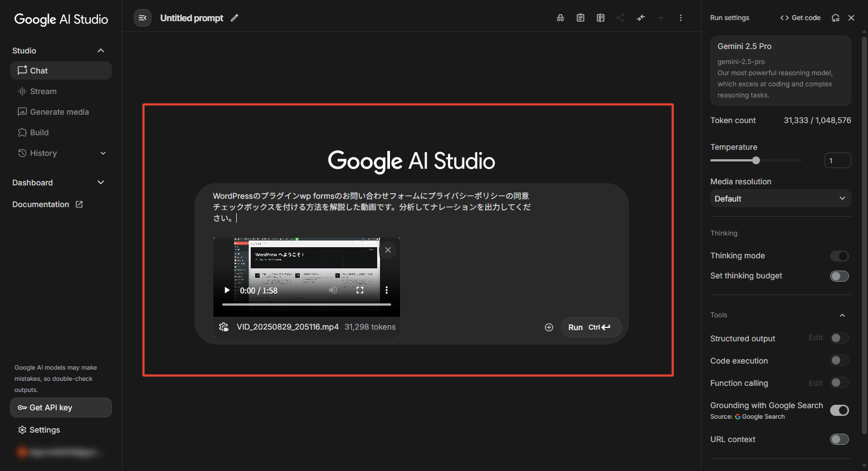Open incognito temporary chat icon
Viewport: 868px width, 471px height.
click(560, 18)
